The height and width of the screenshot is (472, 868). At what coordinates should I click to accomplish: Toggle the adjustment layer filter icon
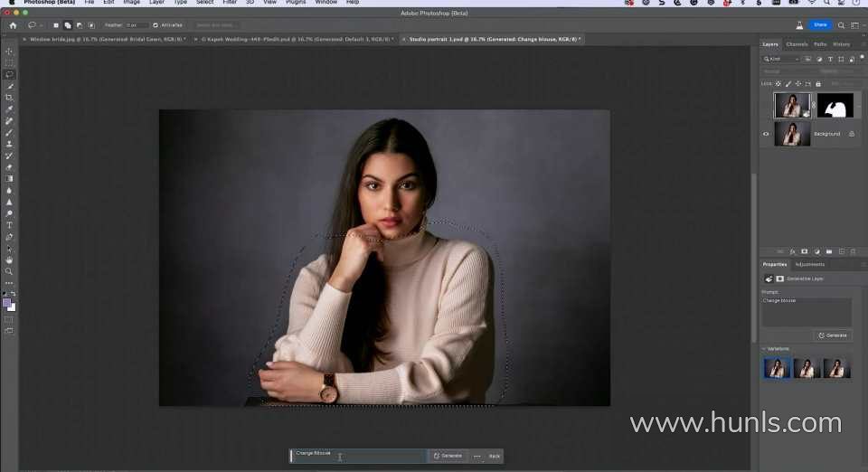[819, 59]
